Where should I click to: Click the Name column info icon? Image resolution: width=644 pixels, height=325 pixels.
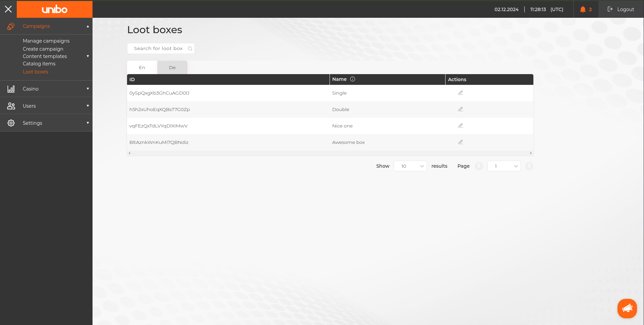click(x=352, y=79)
